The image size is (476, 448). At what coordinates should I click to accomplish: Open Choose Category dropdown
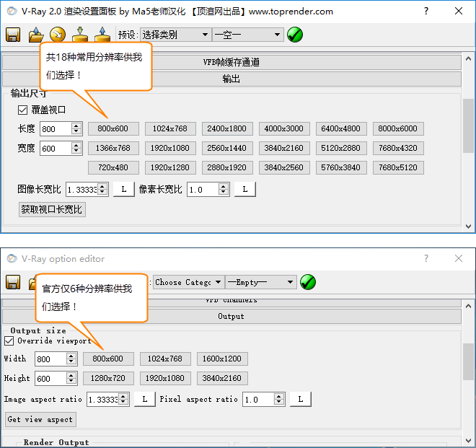[189, 282]
